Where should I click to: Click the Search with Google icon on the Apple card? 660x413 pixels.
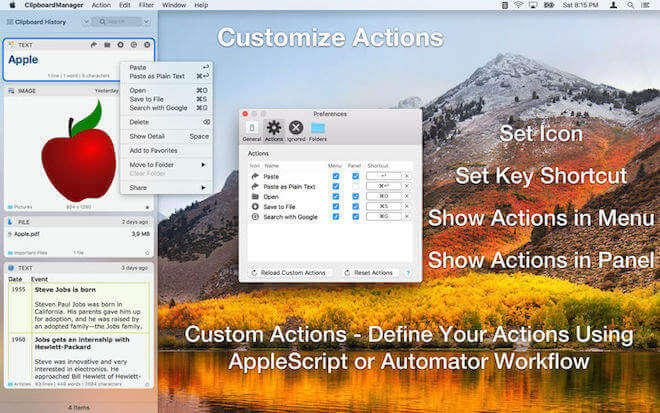(x=134, y=45)
